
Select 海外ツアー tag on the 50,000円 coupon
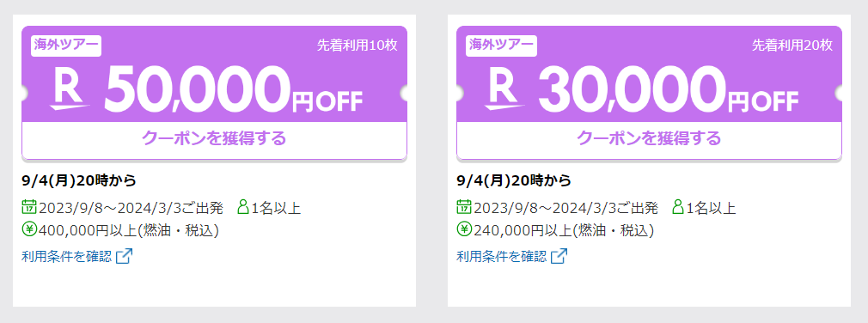[66, 46]
